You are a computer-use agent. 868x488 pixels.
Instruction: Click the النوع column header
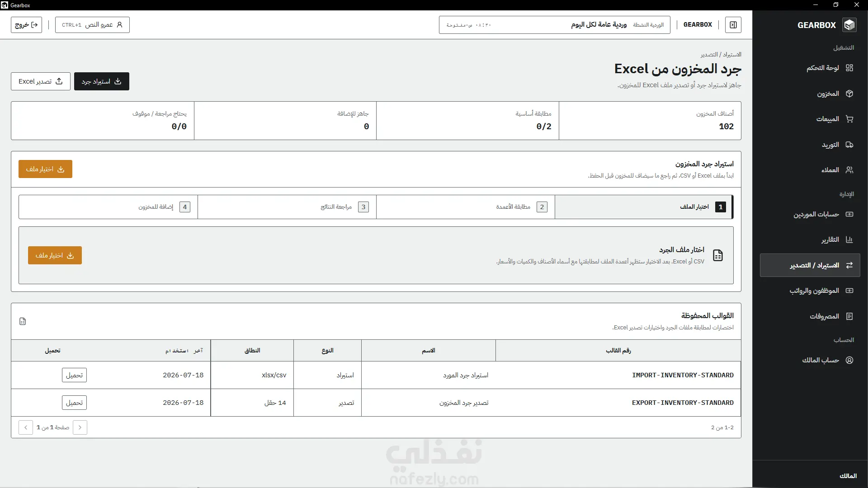point(327,351)
